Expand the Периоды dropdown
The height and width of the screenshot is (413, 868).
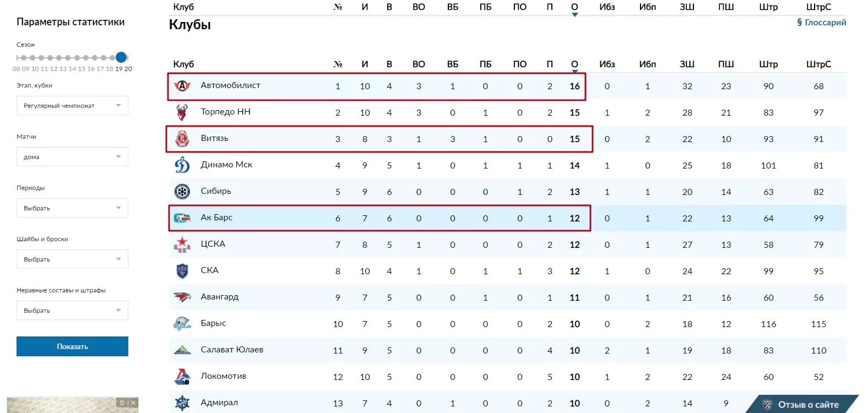tap(72, 208)
